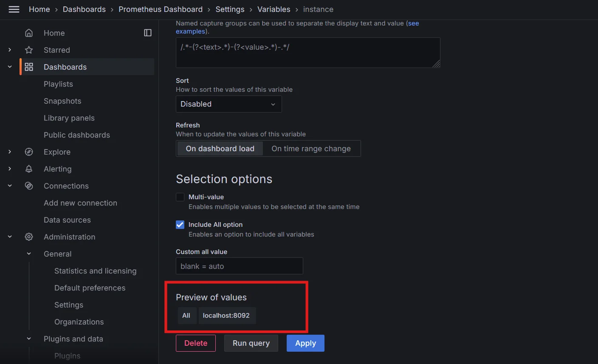The height and width of the screenshot is (364, 598).
Task: Open Variables breadcrumb link
Action: pos(274,9)
